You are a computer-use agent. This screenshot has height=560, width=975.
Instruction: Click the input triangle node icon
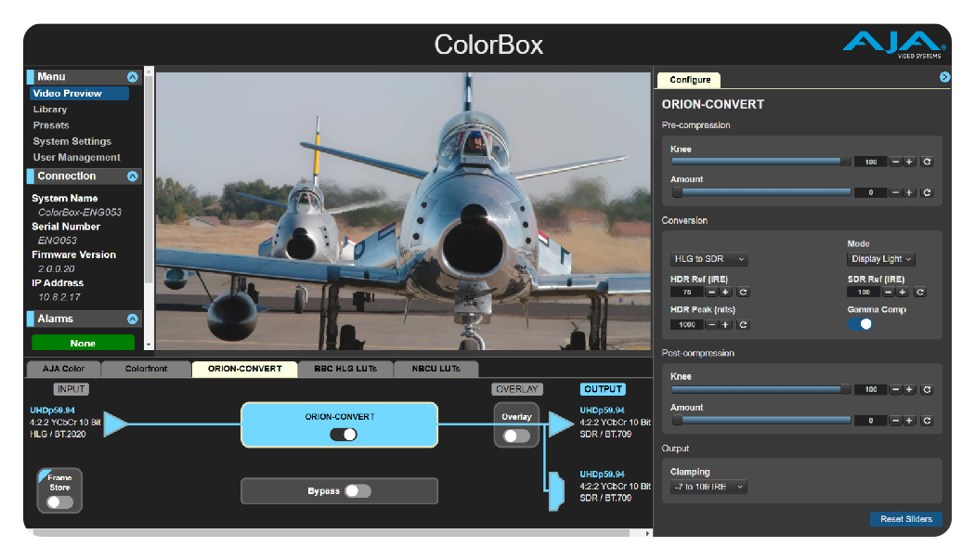pyautogui.click(x=115, y=423)
